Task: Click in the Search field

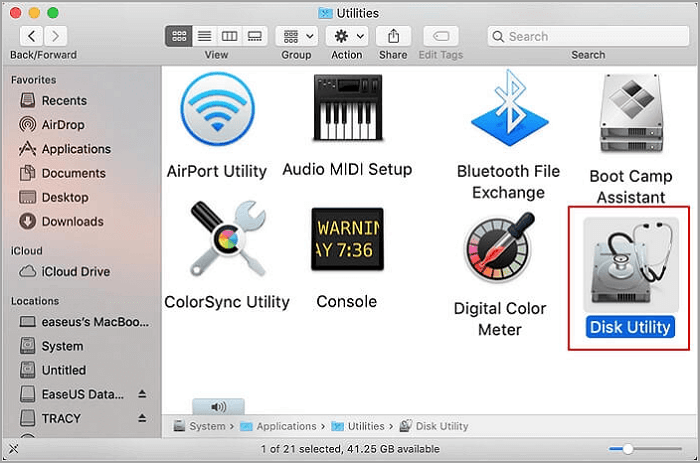Action: point(590,36)
